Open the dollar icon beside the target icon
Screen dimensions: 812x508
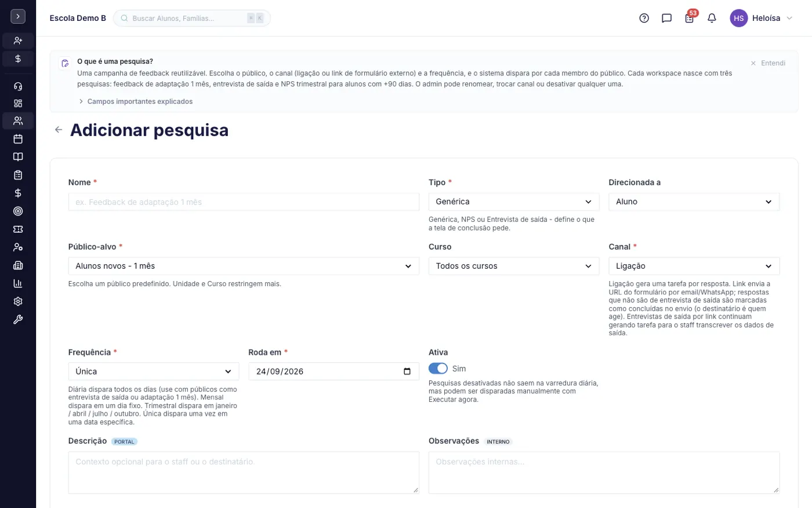coord(18,193)
